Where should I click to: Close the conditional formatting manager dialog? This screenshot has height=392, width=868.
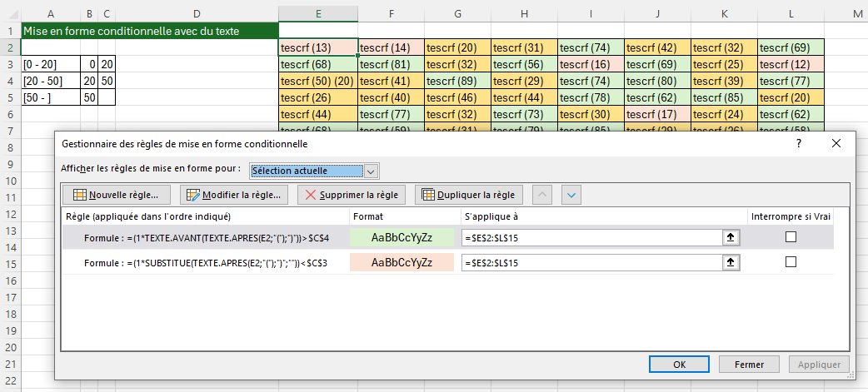pos(836,144)
